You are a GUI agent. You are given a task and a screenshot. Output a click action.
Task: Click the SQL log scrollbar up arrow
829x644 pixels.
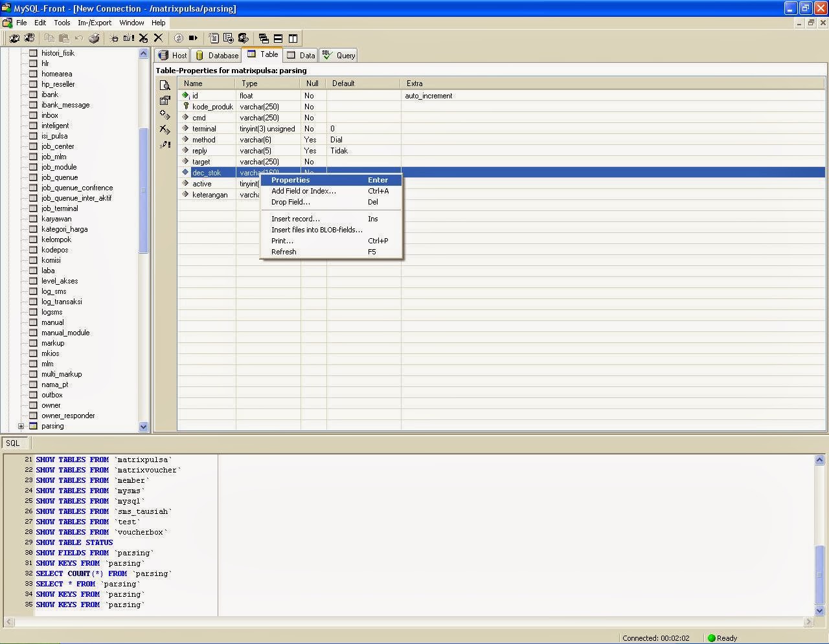pos(819,460)
